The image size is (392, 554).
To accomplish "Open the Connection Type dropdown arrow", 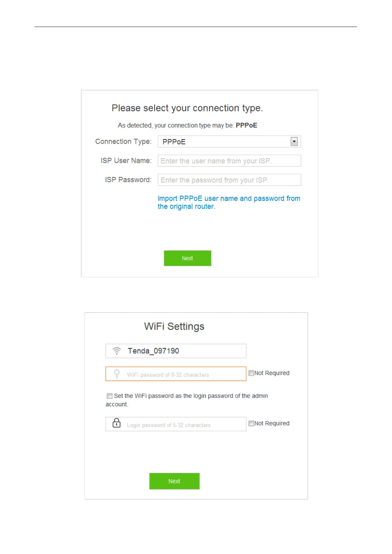I will click(294, 142).
